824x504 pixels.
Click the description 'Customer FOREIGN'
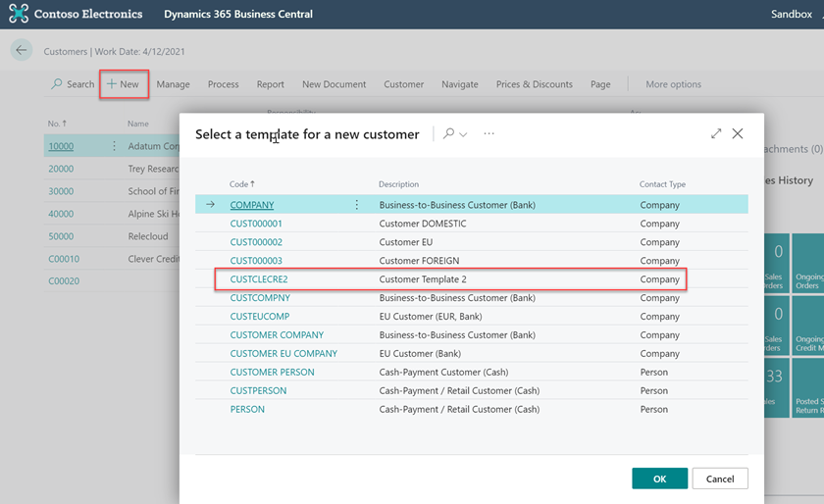point(419,260)
